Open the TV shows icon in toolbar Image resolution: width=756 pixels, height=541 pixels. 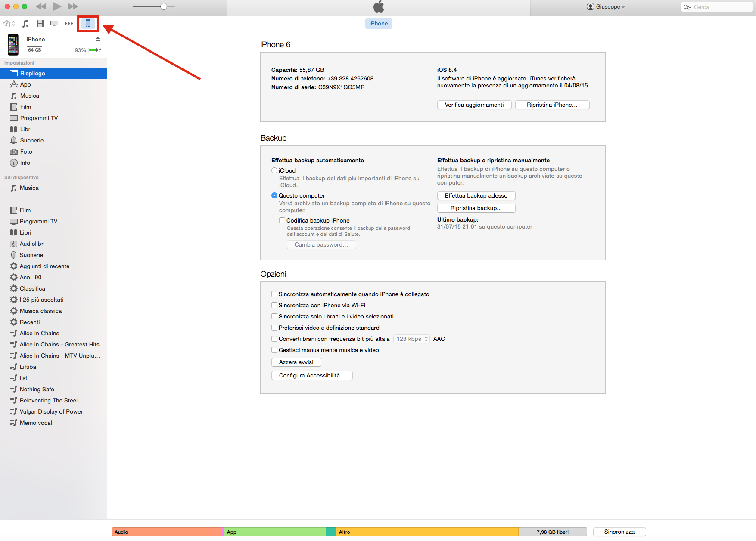coord(54,23)
